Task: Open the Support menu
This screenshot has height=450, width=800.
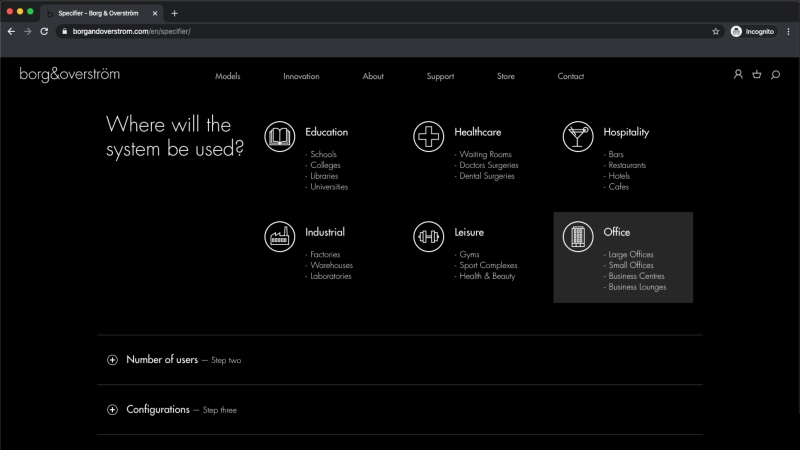Action: [440, 76]
